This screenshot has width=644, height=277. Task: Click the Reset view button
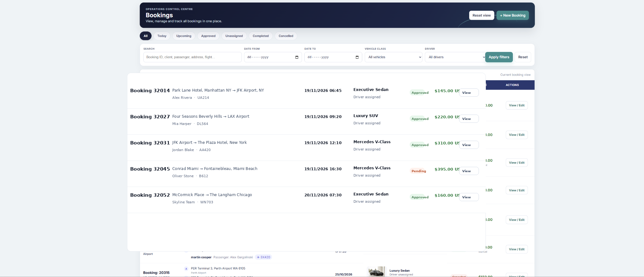481,15
